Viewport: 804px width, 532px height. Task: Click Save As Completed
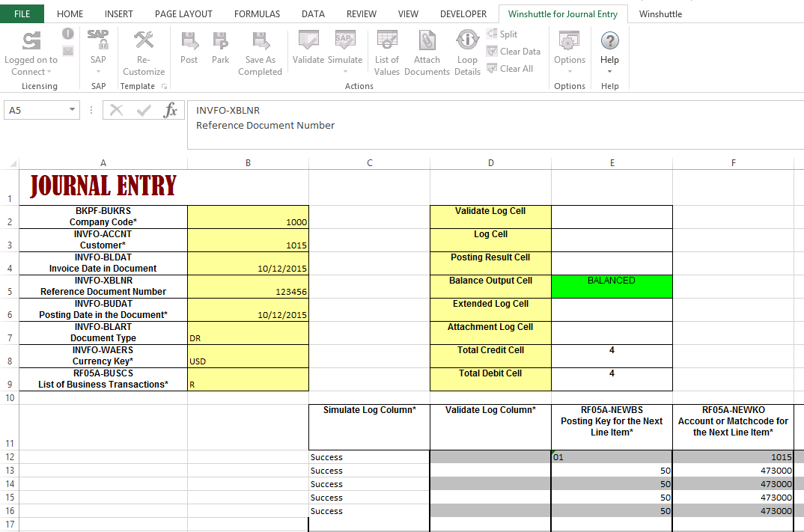pos(260,53)
